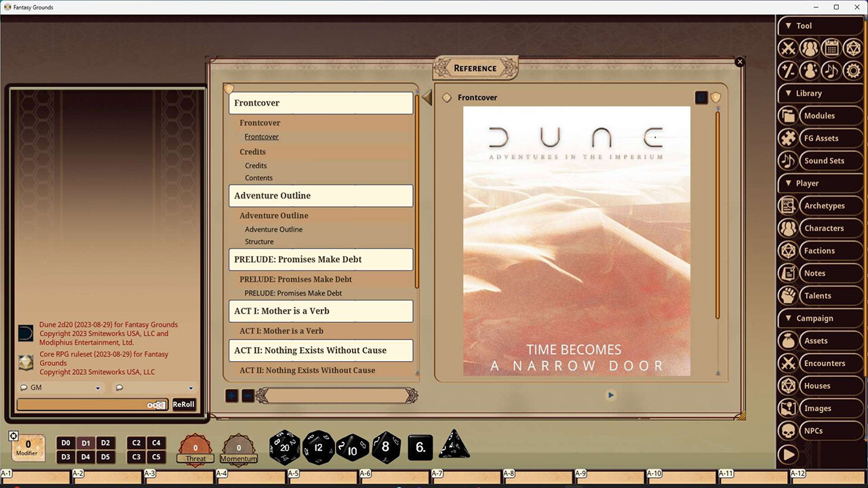Open the Effects character icon in Tool panel
The height and width of the screenshot is (488, 868).
tap(810, 70)
